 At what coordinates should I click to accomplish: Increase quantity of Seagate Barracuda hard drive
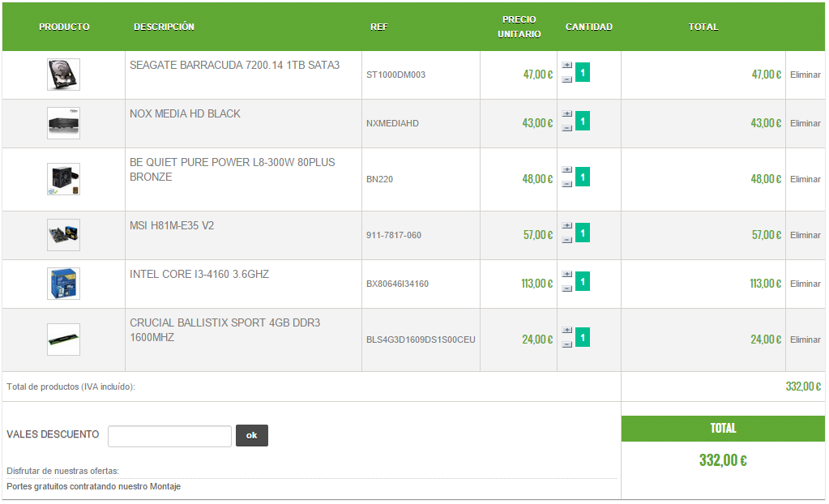(x=566, y=65)
